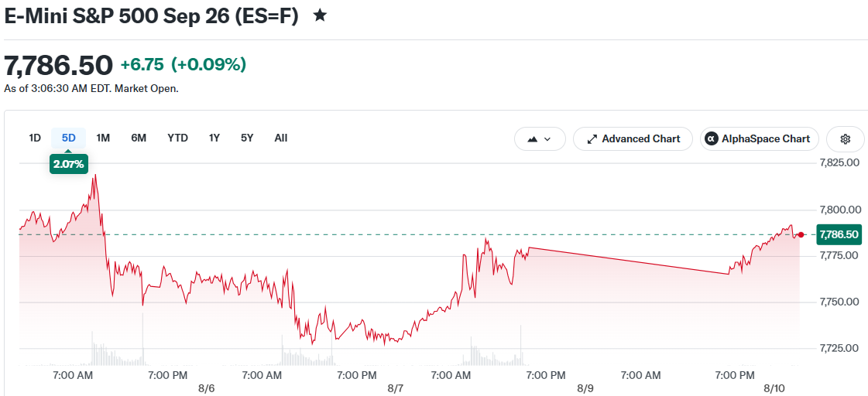Click the AlphaSpace logo icon in button
Screen dimensions: 868x396
point(712,138)
